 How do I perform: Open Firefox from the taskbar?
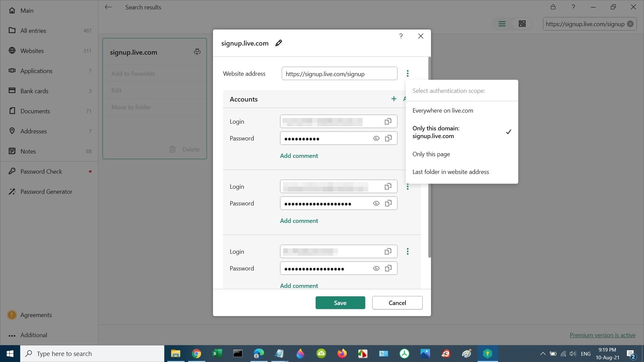coord(342,354)
